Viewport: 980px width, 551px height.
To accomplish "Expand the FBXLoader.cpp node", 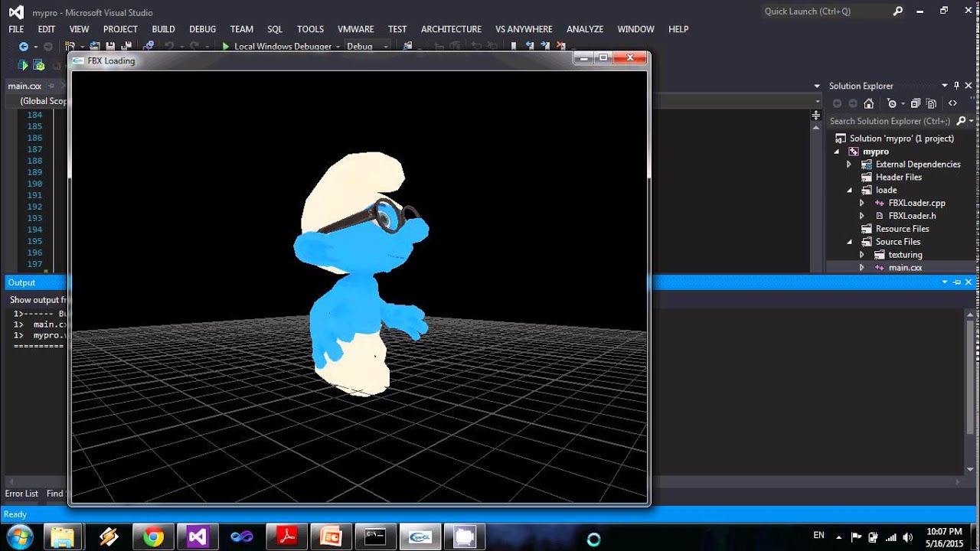I will coord(862,203).
